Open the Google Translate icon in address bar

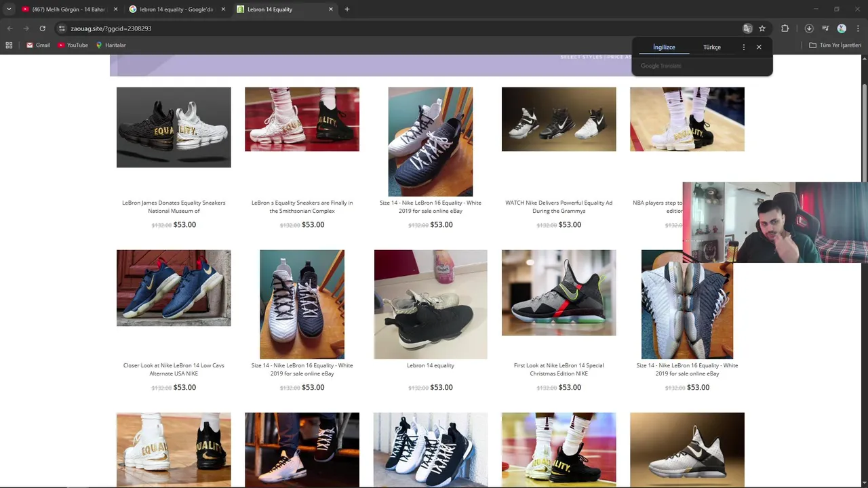[x=747, y=28]
